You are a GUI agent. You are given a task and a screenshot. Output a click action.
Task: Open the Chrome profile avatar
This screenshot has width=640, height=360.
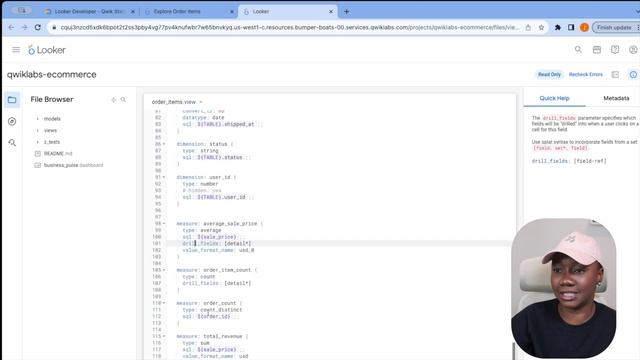point(584,27)
